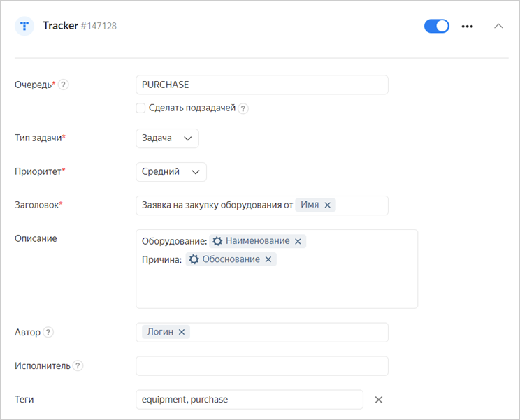Click the Теги field with equipment, purchase
The image size is (520, 420).
tap(249, 399)
